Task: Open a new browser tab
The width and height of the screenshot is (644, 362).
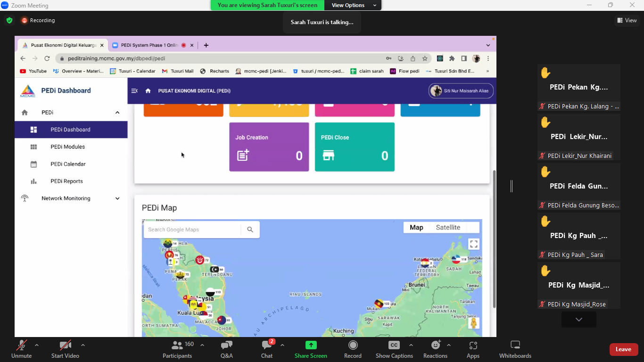Action: click(206, 45)
